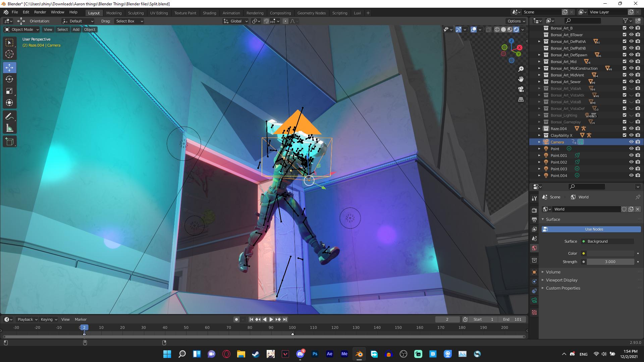Jump to the last frame in timeline
Image resolution: width=644 pixels, height=362 pixels.
click(285, 319)
